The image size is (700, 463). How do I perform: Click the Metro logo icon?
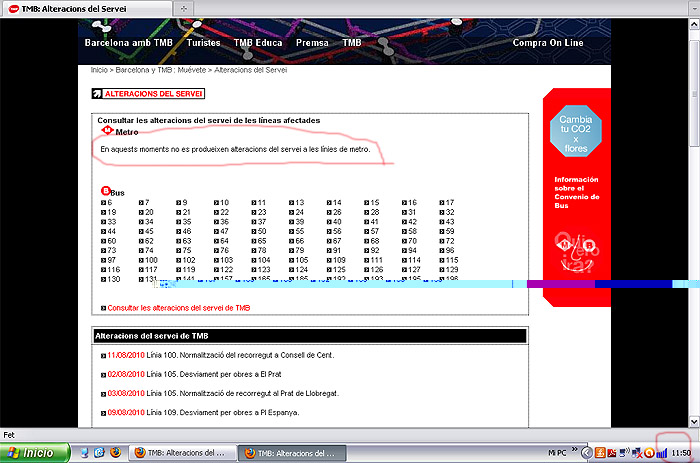[107, 130]
